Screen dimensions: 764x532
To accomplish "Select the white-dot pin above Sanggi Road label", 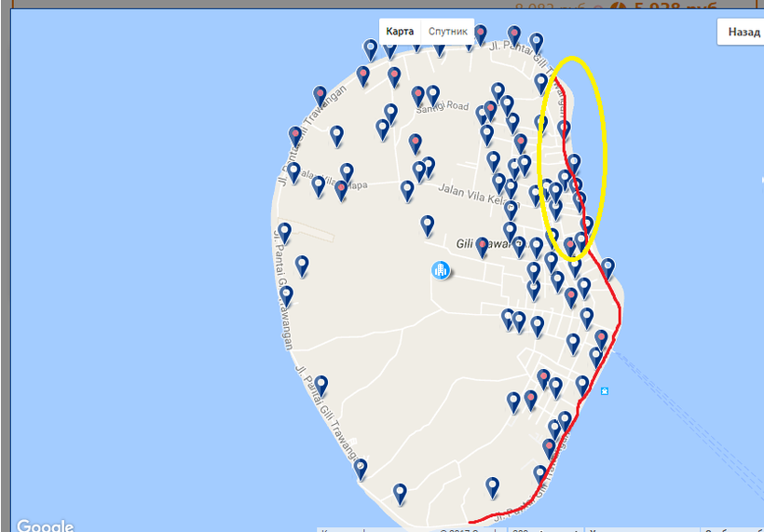I will point(432,95).
